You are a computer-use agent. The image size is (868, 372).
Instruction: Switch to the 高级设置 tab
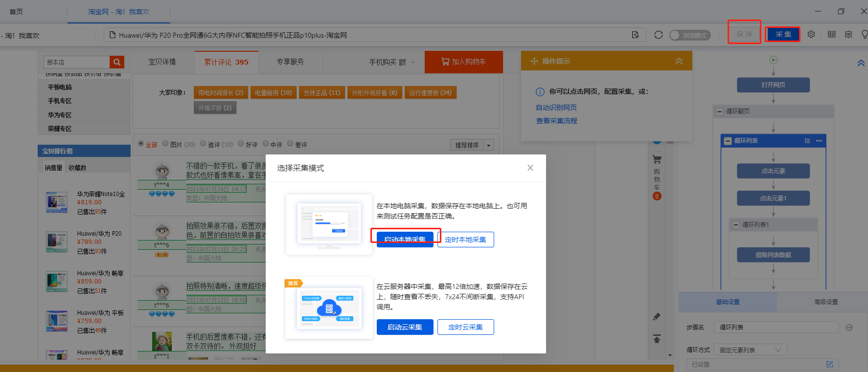[x=826, y=302]
